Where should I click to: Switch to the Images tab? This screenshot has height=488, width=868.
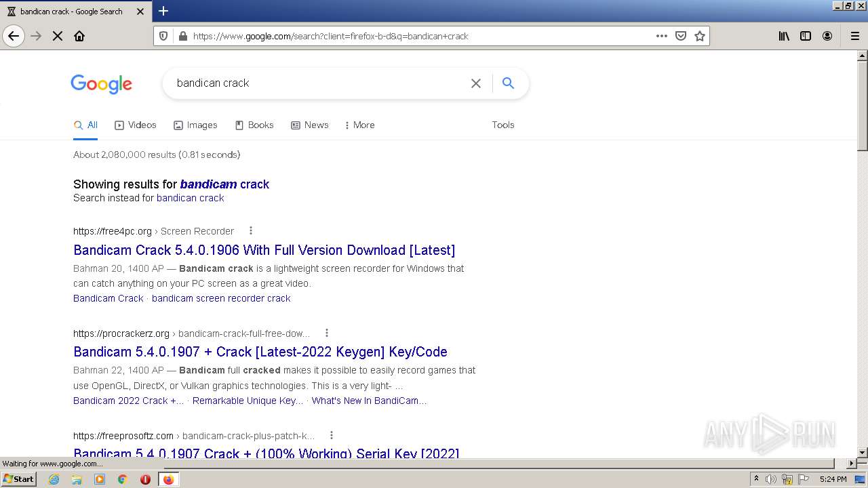click(x=195, y=125)
